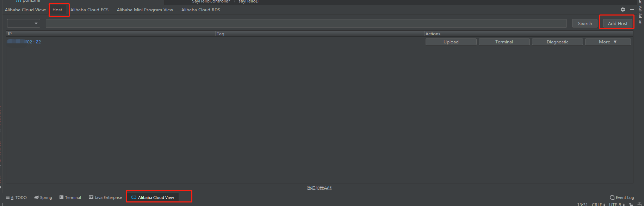Open the TODO tool window

click(x=16, y=198)
